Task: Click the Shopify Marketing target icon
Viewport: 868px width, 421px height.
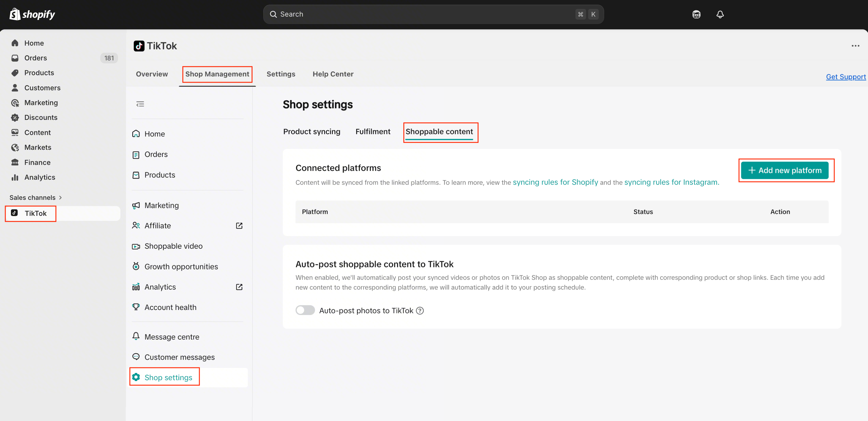Action: [15, 102]
